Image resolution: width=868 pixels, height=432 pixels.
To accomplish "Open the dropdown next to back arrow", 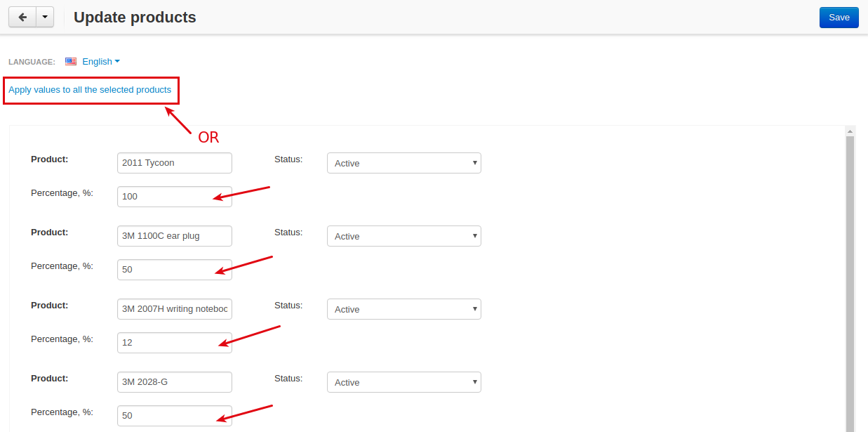I will pyautogui.click(x=44, y=18).
